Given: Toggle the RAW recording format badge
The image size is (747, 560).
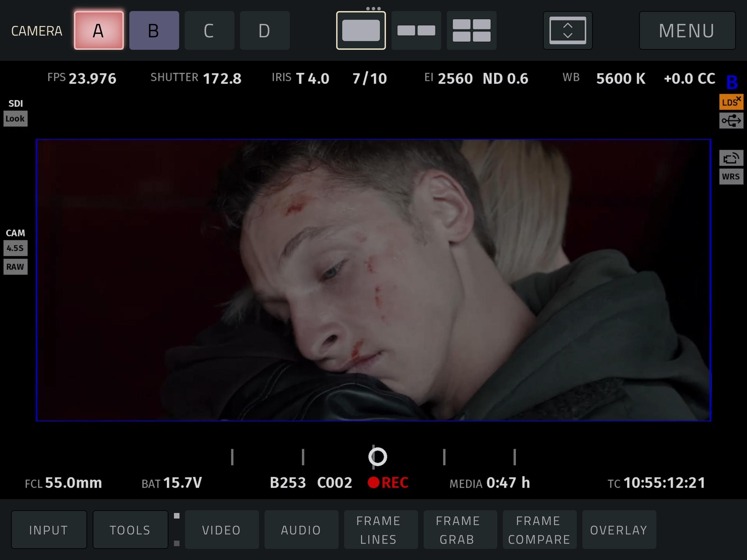Looking at the screenshot, I should click(x=15, y=267).
